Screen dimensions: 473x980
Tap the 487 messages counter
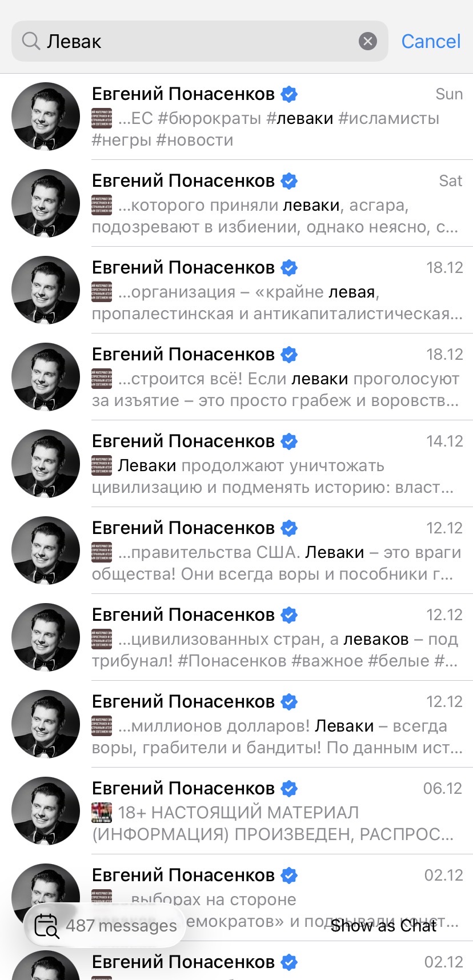point(121,926)
